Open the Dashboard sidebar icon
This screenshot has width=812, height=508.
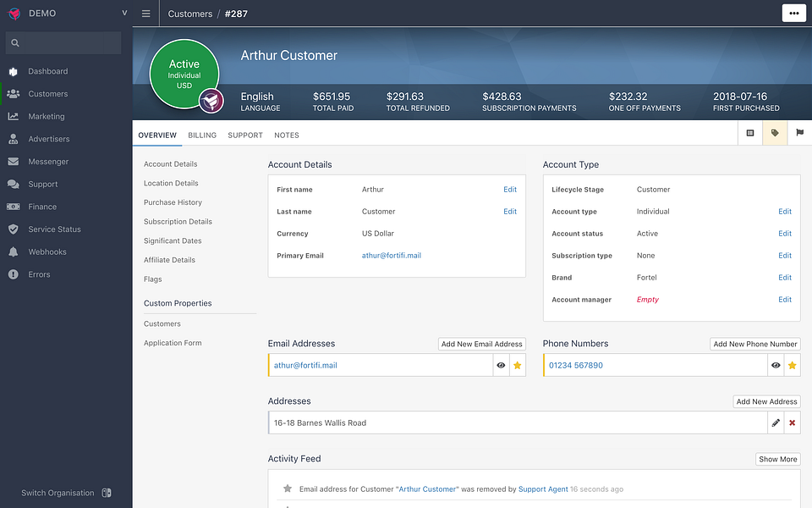tap(14, 71)
